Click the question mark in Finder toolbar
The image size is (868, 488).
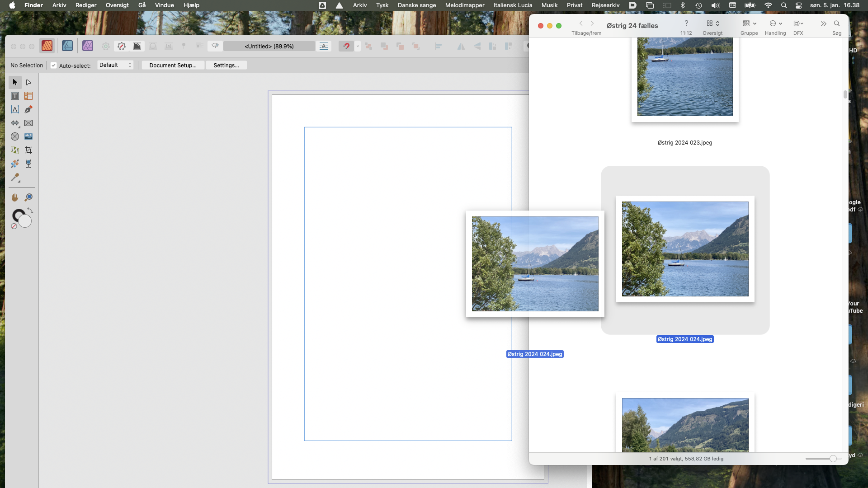pos(686,23)
